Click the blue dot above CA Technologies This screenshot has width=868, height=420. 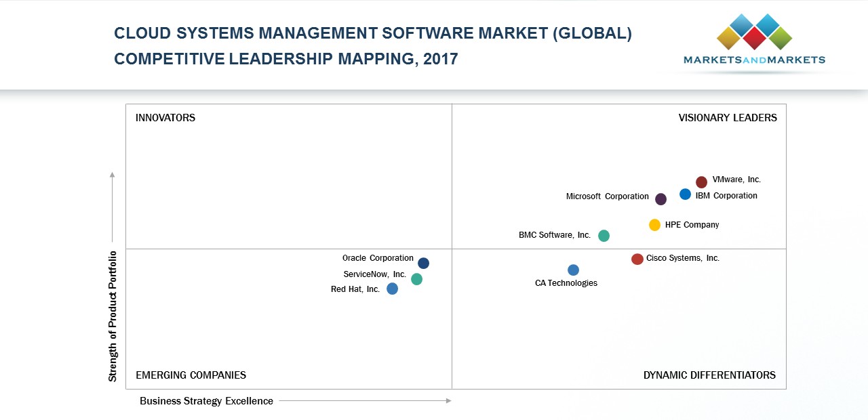point(573,270)
